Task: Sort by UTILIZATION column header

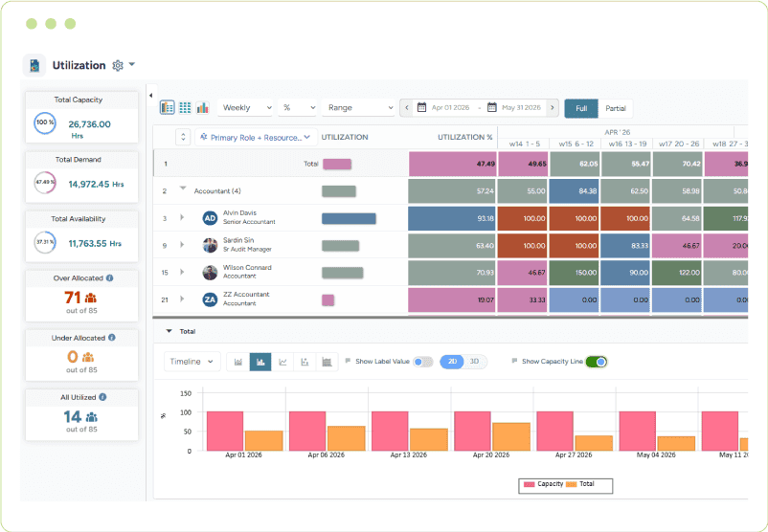Action: [x=345, y=137]
